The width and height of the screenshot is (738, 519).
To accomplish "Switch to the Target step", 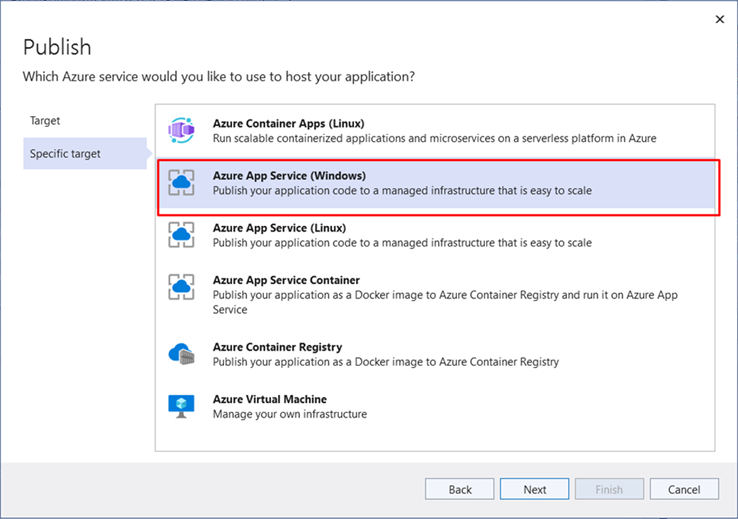I will (45, 121).
